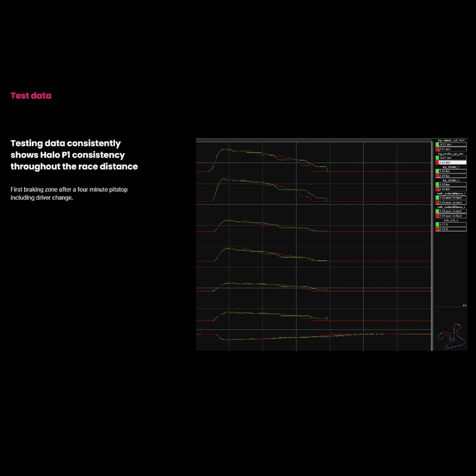Click the green 0.00 bar value under log_pbrake_f
This screenshot has width=476, height=476.
(x=453, y=171)
